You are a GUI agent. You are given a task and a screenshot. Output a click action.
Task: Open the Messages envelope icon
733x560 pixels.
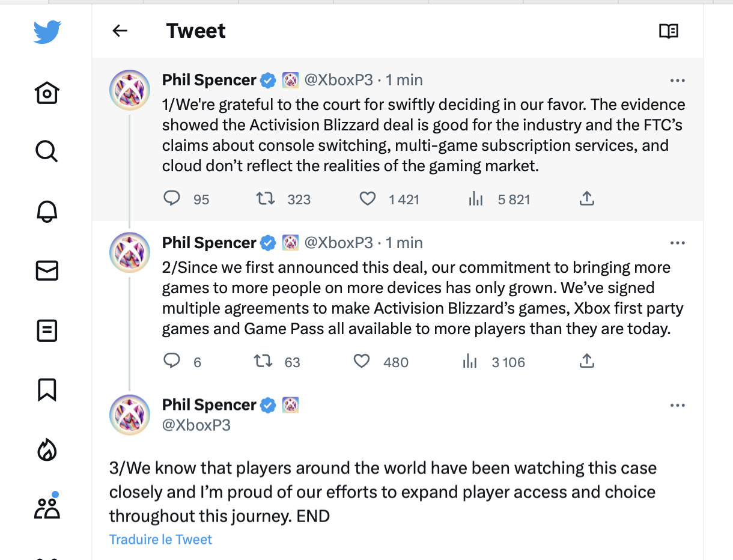pos(47,271)
